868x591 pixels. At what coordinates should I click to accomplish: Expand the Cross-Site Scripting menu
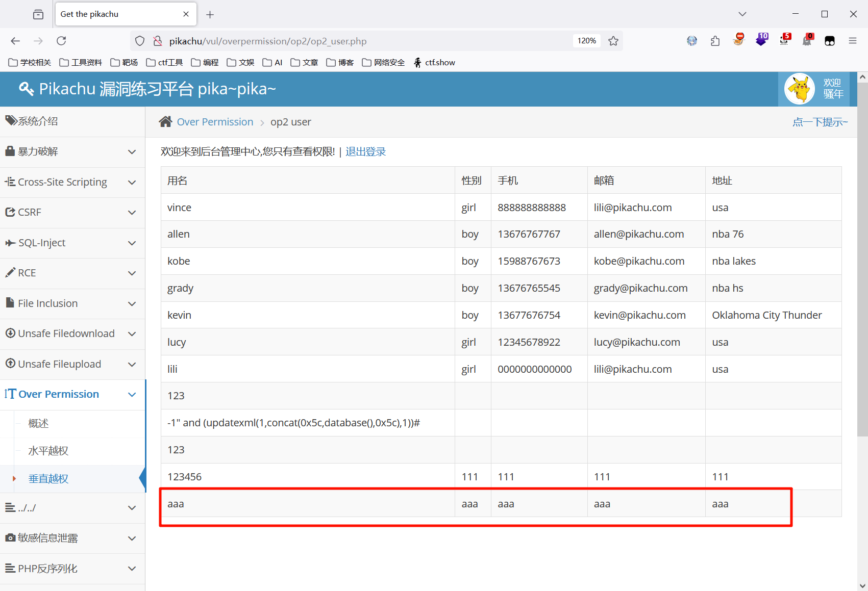click(72, 182)
